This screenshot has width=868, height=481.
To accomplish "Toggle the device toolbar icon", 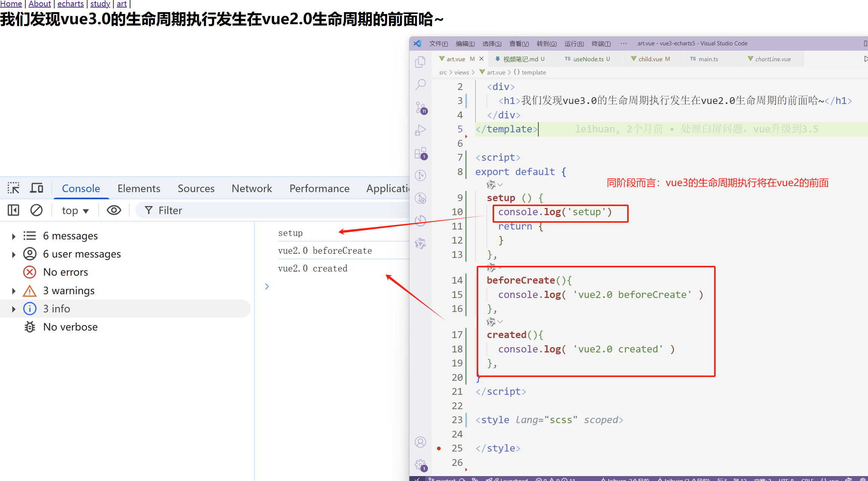I will point(37,188).
